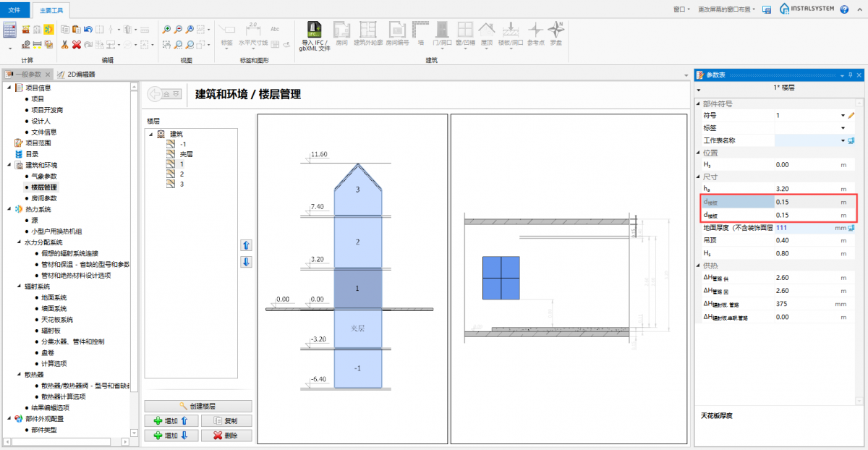Click the scissors cut icon
This screenshot has width=868, height=450.
[65, 44]
